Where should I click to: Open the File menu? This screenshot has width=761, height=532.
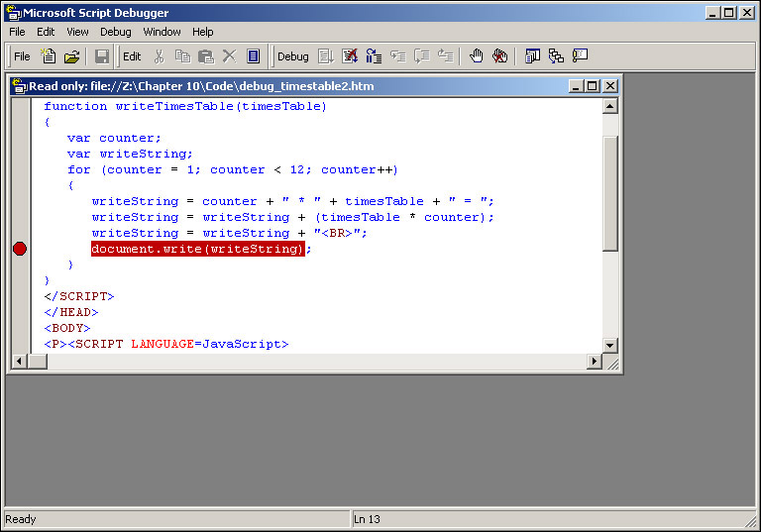(x=17, y=32)
